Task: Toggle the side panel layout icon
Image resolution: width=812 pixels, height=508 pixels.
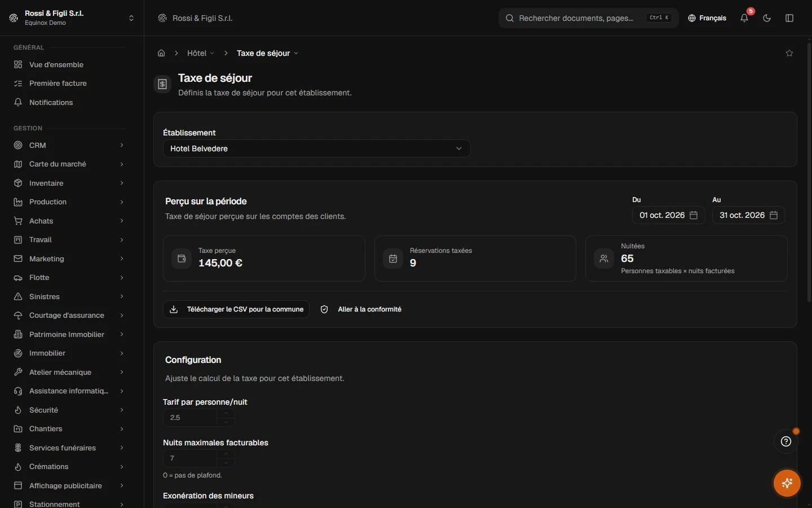Action: 789,18
